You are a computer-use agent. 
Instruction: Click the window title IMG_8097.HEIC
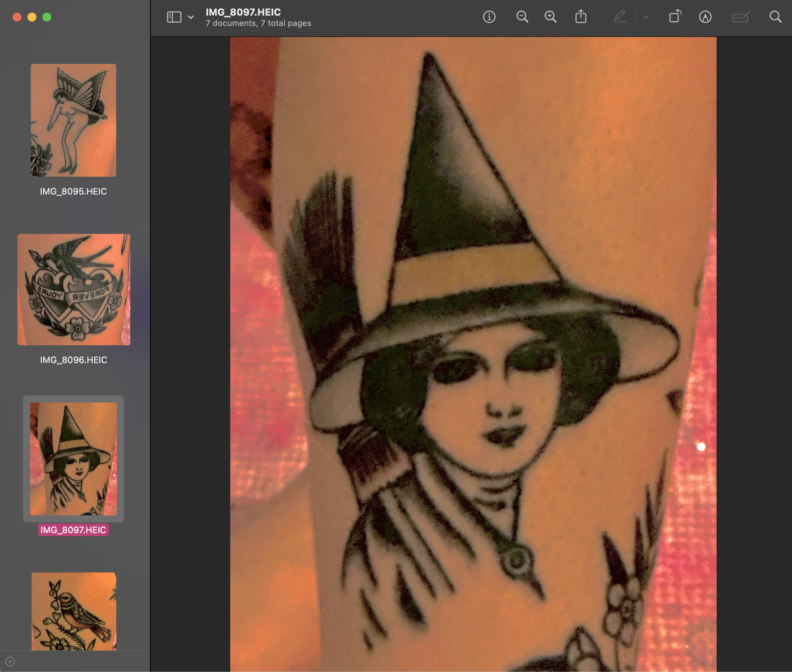click(x=244, y=12)
